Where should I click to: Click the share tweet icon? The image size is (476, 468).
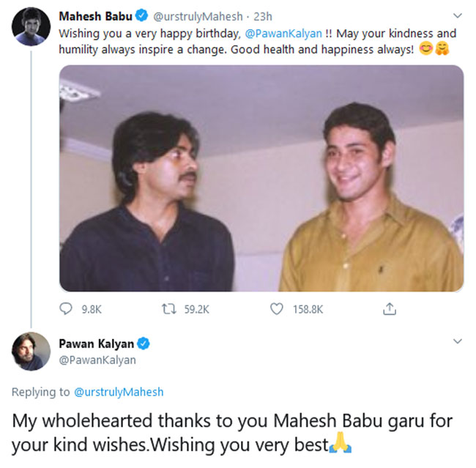point(388,310)
